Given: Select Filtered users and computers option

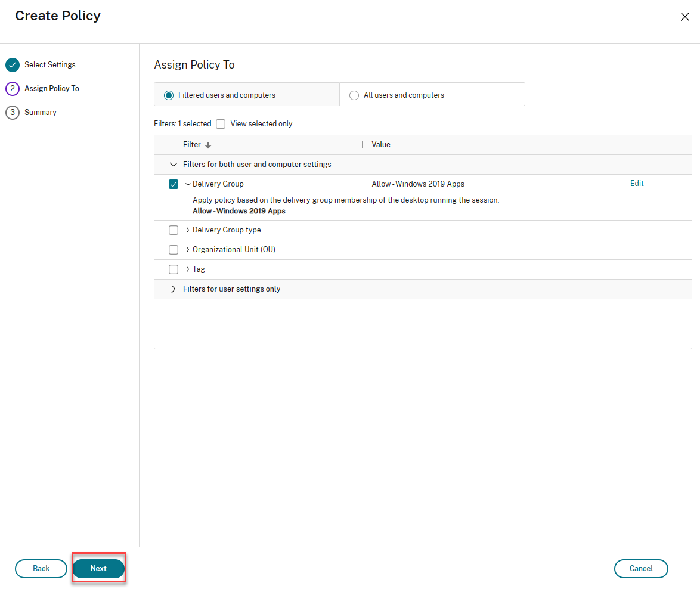Looking at the screenshot, I should (169, 95).
